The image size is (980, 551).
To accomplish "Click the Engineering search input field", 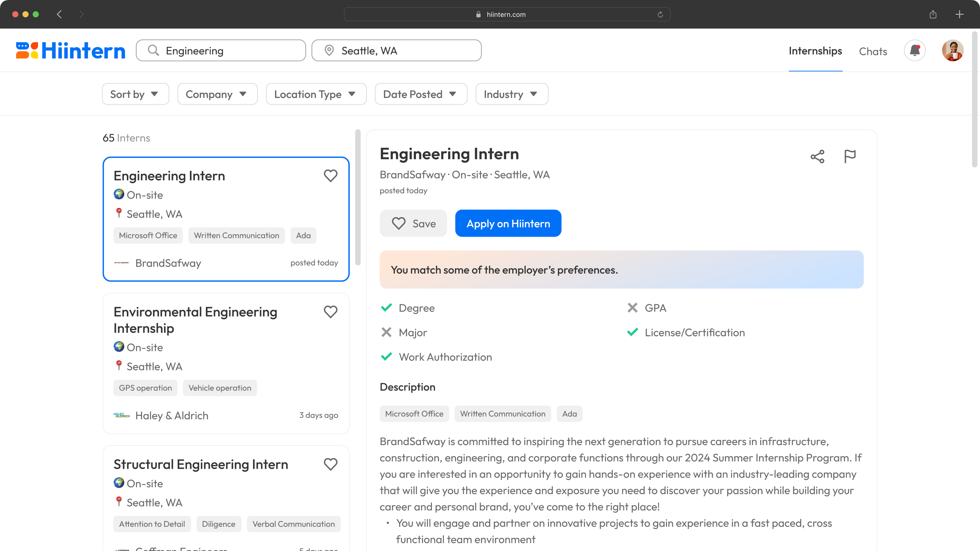I will coord(221,51).
